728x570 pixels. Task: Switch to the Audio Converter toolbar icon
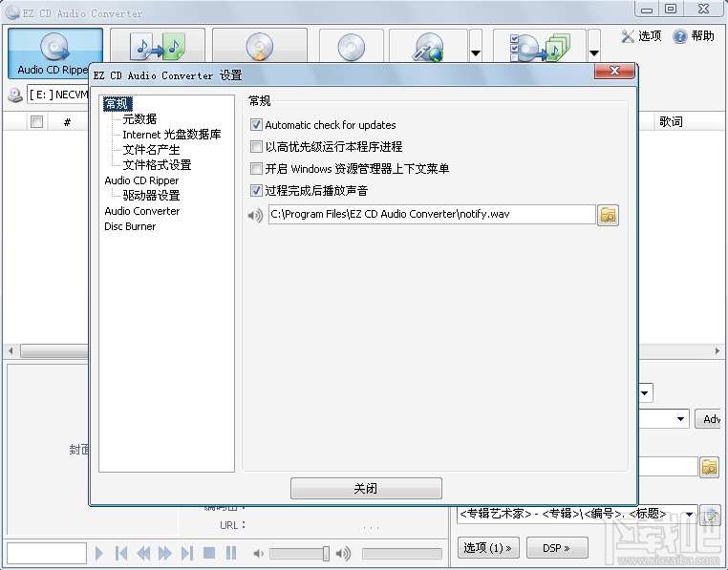pyautogui.click(x=158, y=47)
